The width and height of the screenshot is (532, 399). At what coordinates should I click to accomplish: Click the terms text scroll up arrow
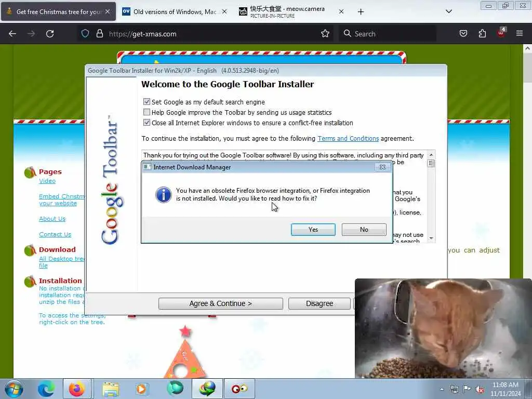431,155
